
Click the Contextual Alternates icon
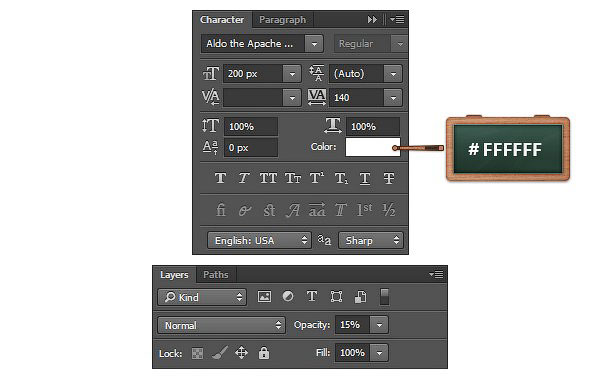click(245, 210)
